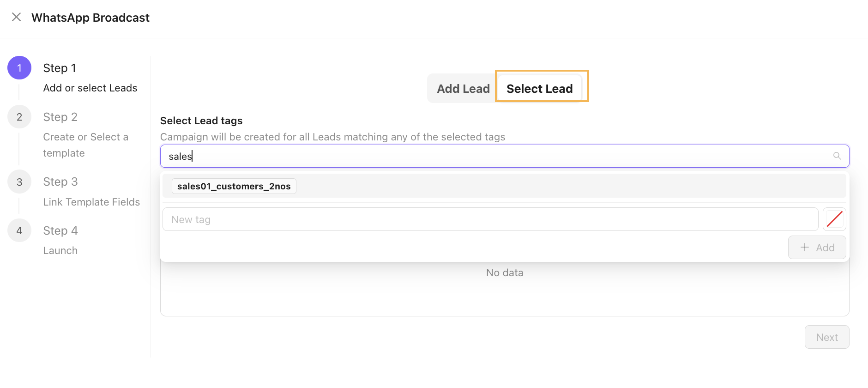Click the 'Select Lead tags' heading

point(201,121)
